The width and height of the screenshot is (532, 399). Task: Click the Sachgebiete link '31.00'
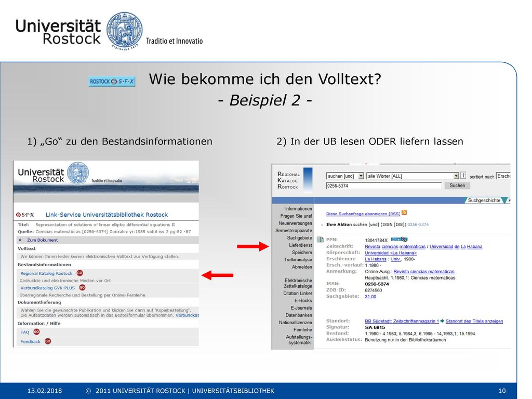[x=370, y=297]
